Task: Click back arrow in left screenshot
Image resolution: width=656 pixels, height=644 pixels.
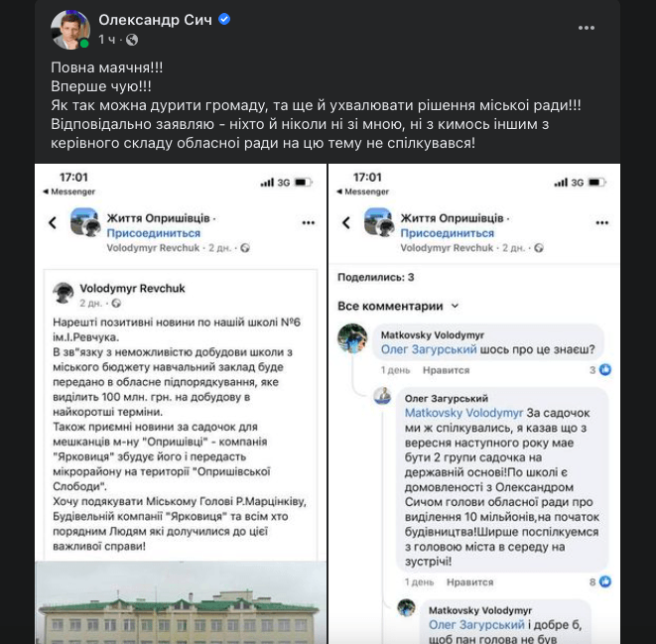Action: point(53,223)
